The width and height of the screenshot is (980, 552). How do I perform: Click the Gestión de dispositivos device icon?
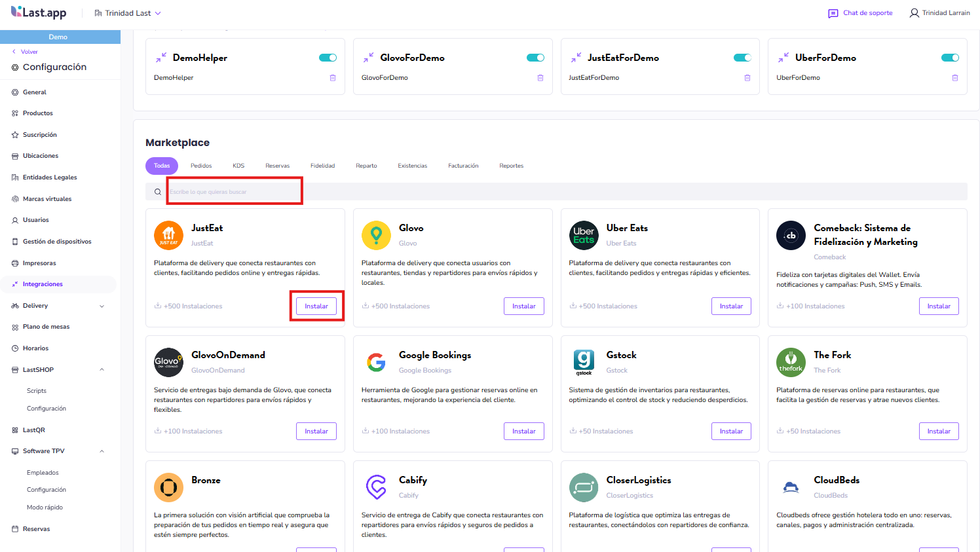click(15, 242)
